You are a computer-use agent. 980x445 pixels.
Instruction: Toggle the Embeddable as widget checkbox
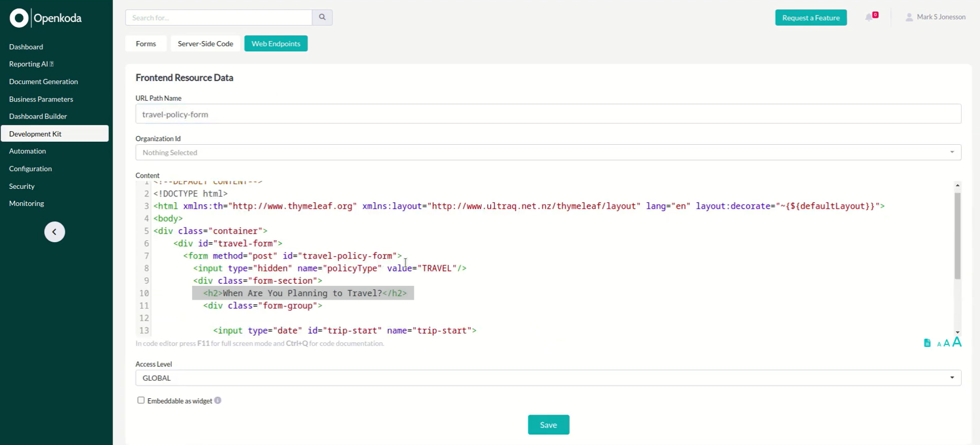[x=141, y=400]
